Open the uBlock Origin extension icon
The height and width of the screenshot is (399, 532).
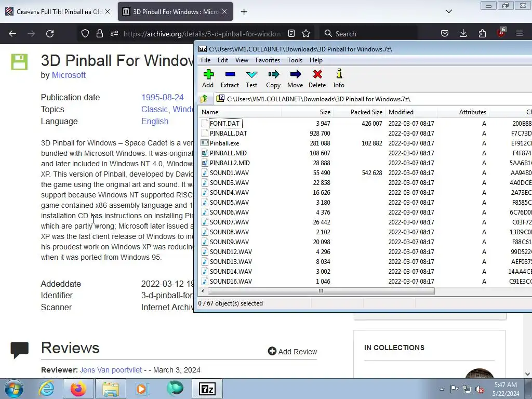pyautogui.click(x=501, y=33)
